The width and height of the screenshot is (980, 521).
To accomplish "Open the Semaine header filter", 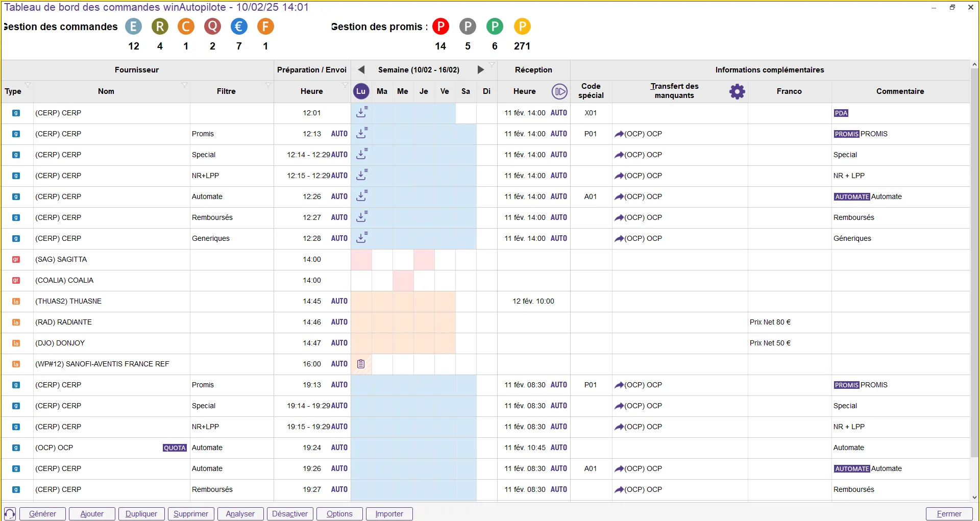I will click(x=492, y=64).
